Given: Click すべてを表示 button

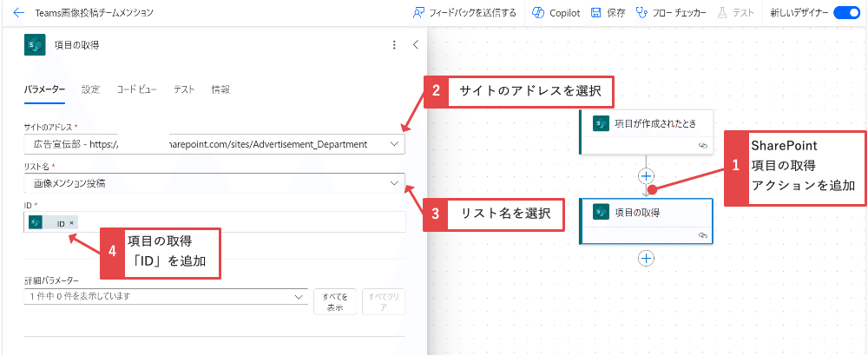Looking at the screenshot, I should [x=335, y=302].
